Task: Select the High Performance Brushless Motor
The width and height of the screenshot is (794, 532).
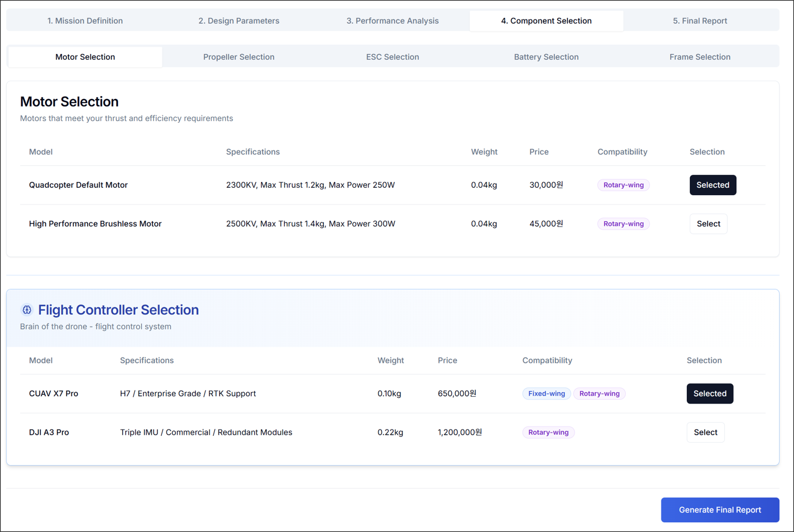Action: [708, 224]
